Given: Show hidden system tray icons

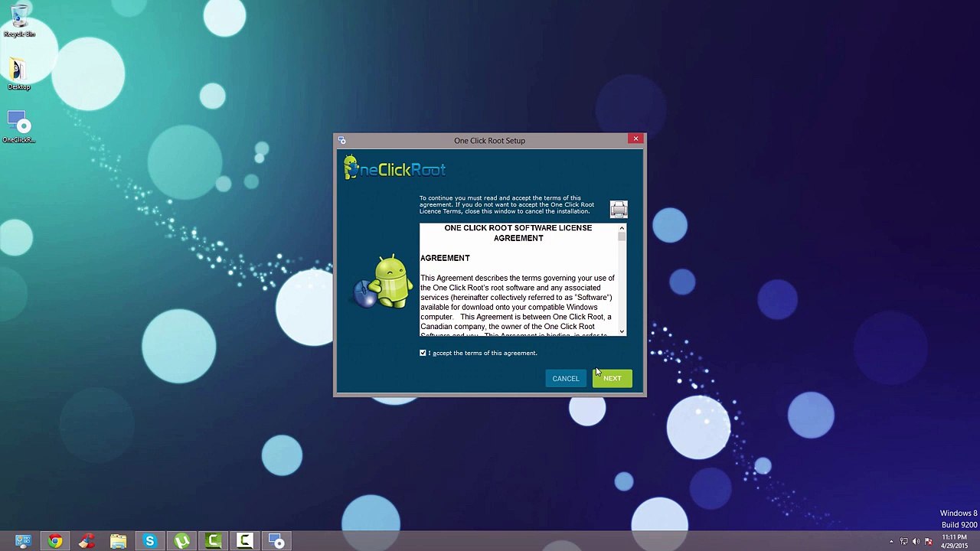Looking at the screenshot, I should (891, 542).
